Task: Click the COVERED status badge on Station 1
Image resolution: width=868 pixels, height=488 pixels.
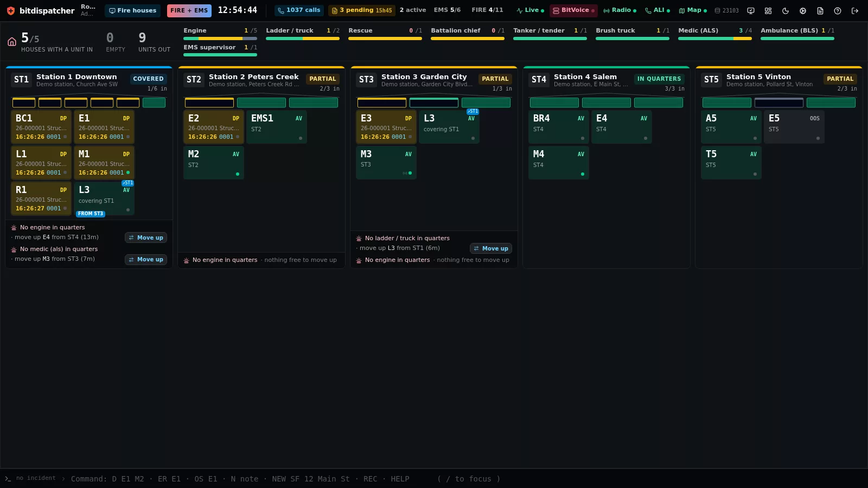Action: [x=148, y=79]
